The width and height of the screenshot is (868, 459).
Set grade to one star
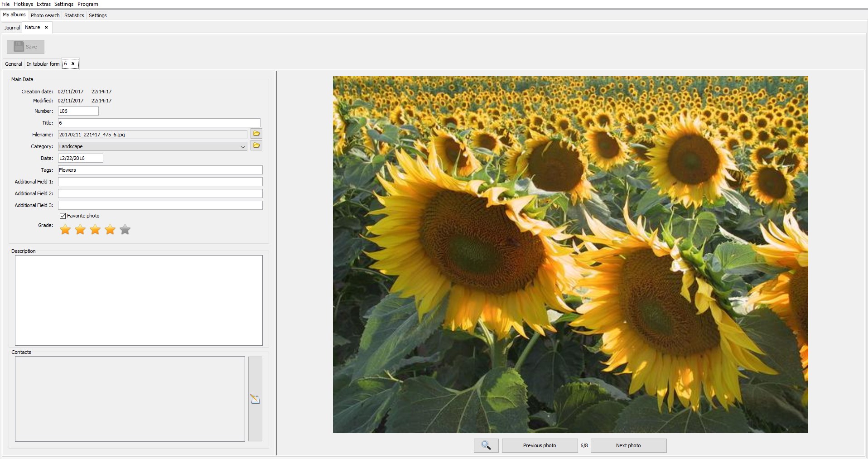(x=65, y=230)
